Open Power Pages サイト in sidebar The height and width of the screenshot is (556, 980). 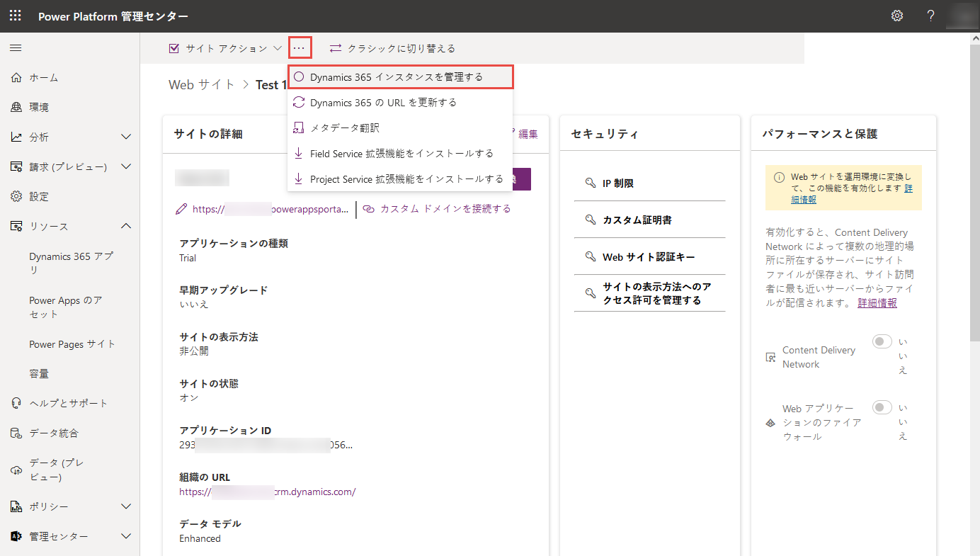coord(72,344)
